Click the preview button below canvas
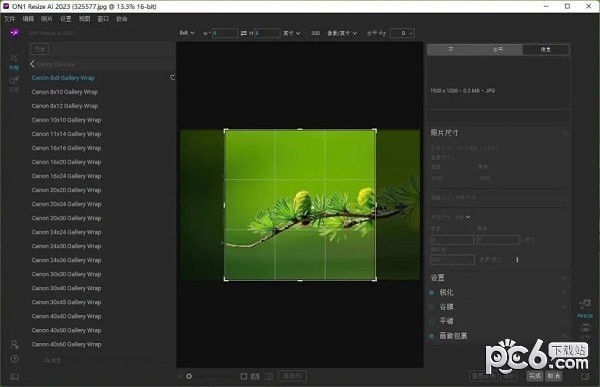This screenshot has height=387, width=600. click(x=292, y=376)
